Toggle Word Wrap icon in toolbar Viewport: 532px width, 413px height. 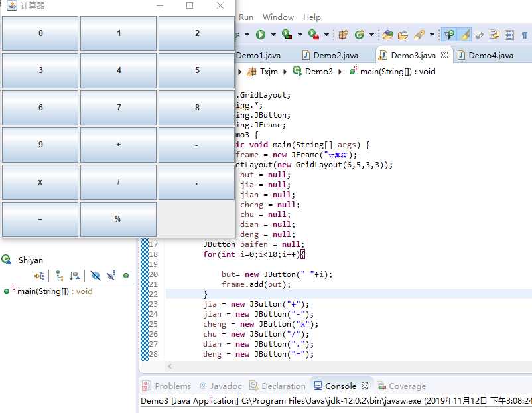pyautogui.click(x=494, y=35)
